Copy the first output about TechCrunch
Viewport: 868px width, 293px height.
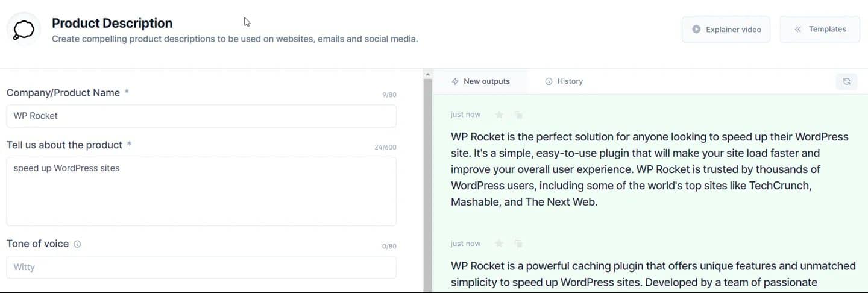518,115
